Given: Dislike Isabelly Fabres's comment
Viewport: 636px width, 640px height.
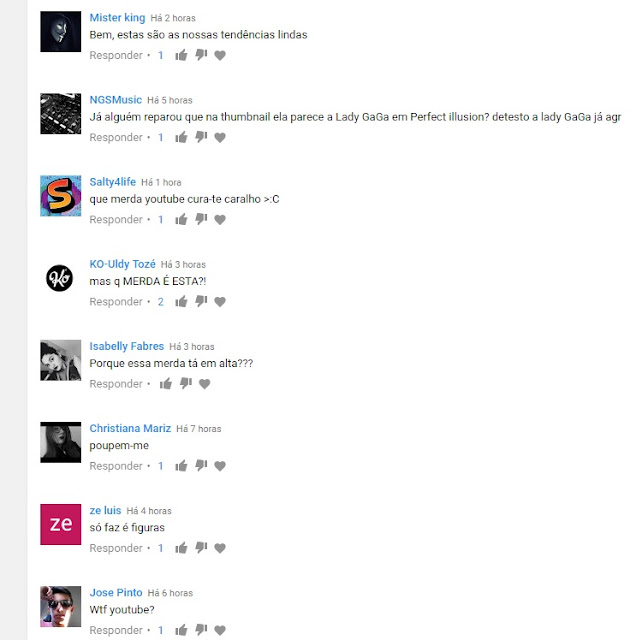Looking at the screenshot, I should pos(186,384).
